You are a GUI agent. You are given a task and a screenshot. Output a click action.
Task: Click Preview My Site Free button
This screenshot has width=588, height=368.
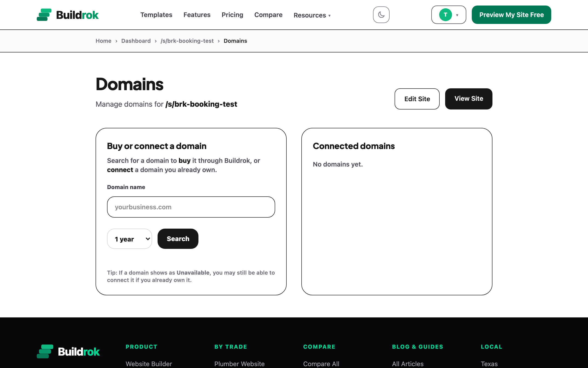tap(511, 15)
